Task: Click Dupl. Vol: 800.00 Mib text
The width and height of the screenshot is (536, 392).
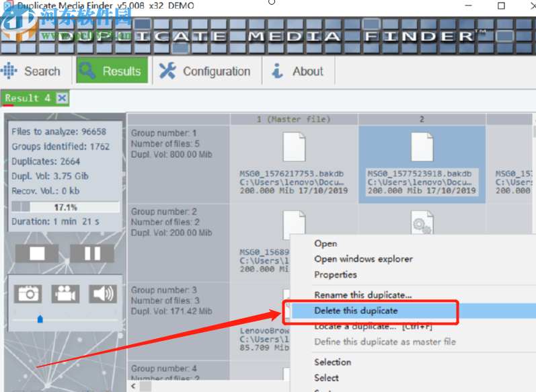Action: pyautogui.click(x=171, y=155)
